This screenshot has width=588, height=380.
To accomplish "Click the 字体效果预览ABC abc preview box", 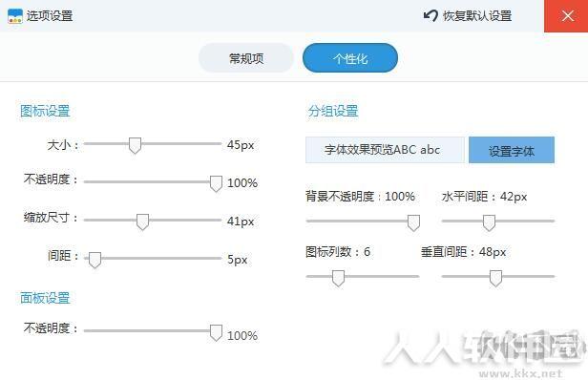I will click(385, 150).
